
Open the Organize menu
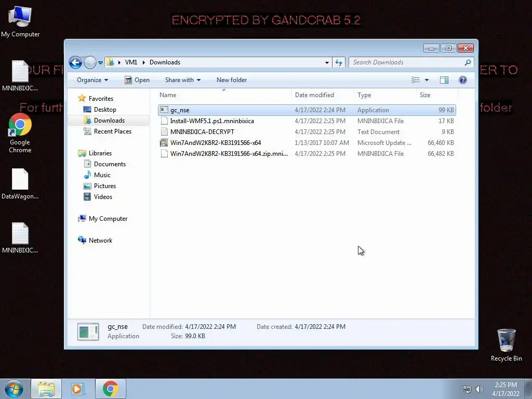point(92,80)
